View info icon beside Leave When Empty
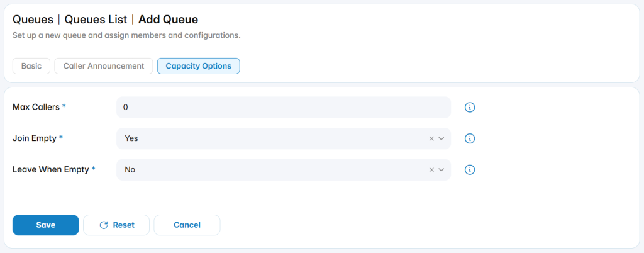The height and width of the screenshot is (253, 644). [469, 170]
